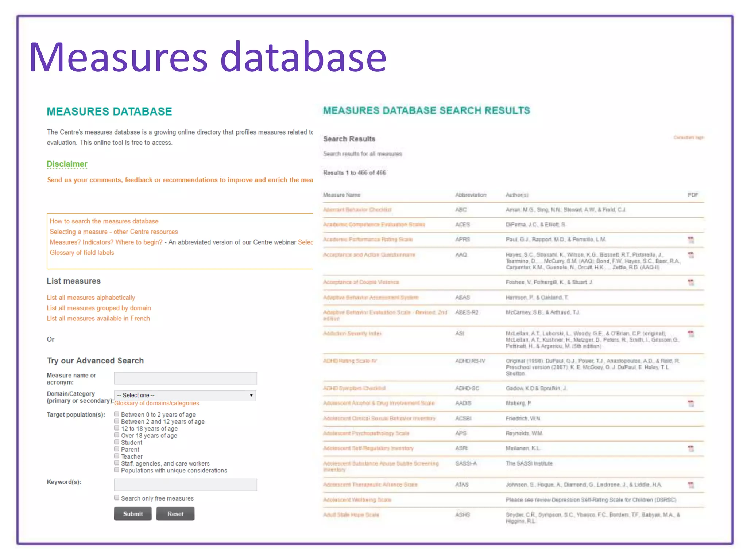747x560 pixels.
Task: Open PDF icon for Acceptance of Couple Violence
Action: point(690,283)
